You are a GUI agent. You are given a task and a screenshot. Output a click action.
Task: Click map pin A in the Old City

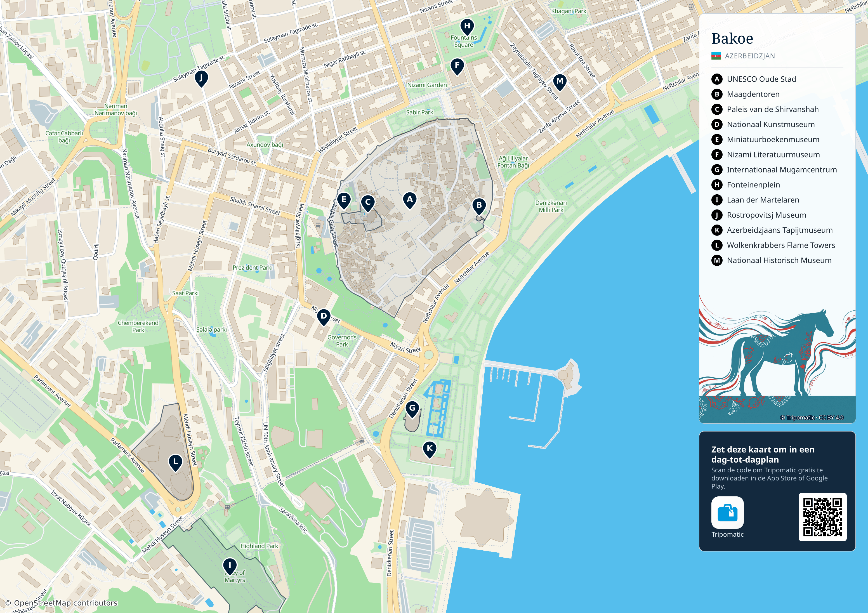[410, 201]
